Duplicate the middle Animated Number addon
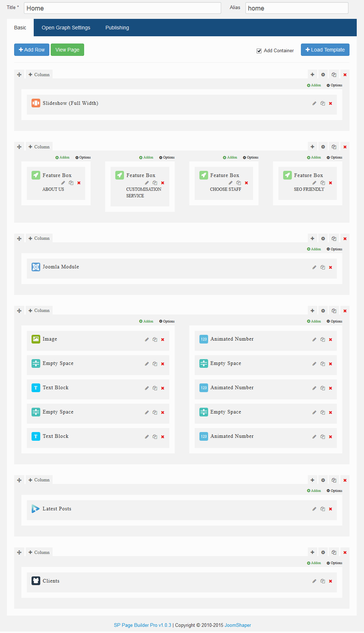This screenshot has height=633, width=364. 323,388
